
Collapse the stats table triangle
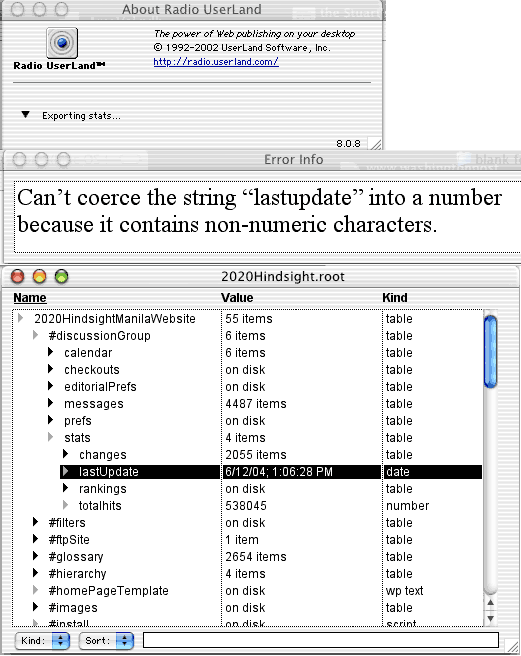click(51, 437)
